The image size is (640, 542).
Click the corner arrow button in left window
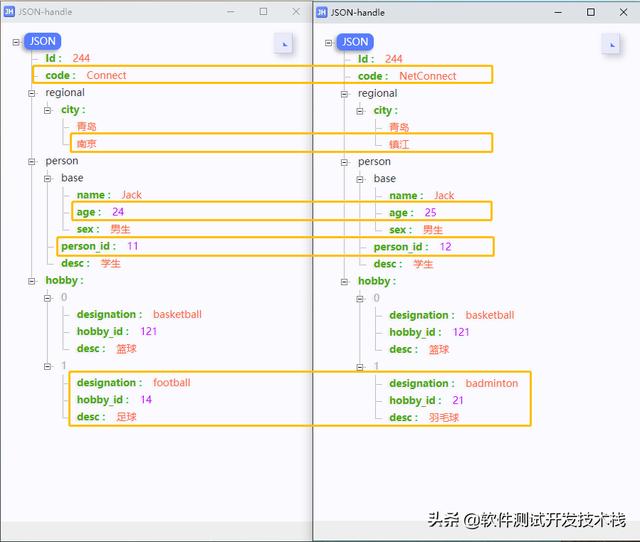tap(284, 44)
